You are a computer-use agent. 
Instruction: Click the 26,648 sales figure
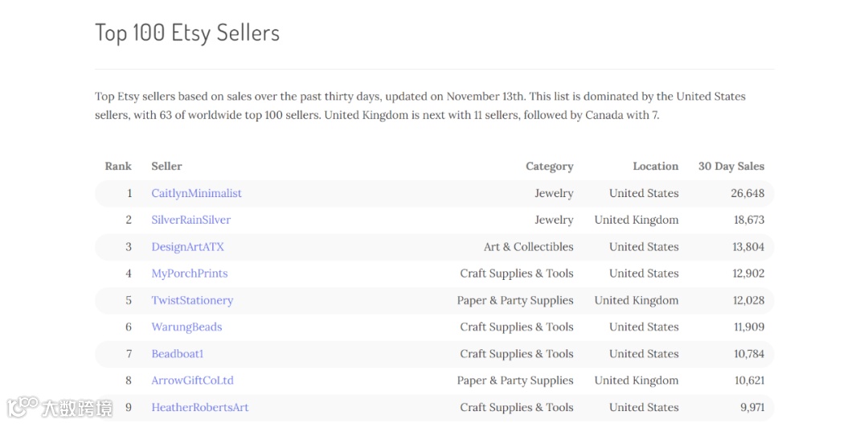[x=748, y=193]
